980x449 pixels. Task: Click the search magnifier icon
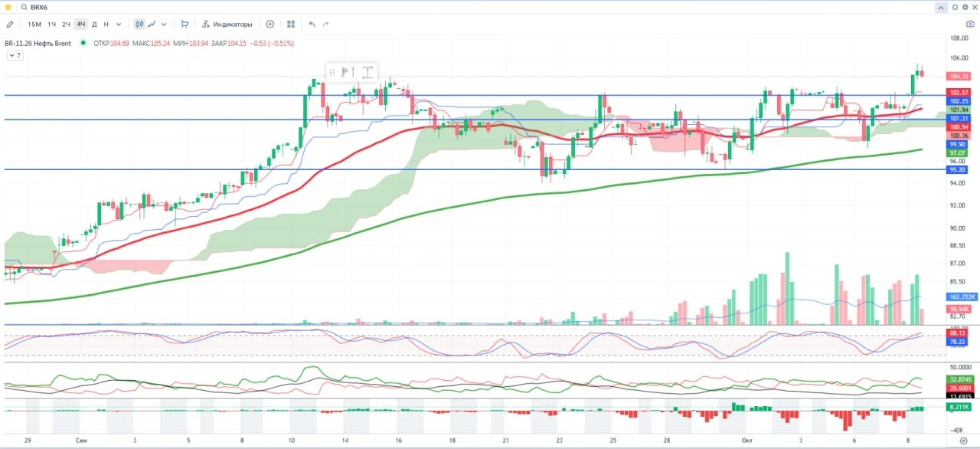[24, 7]
